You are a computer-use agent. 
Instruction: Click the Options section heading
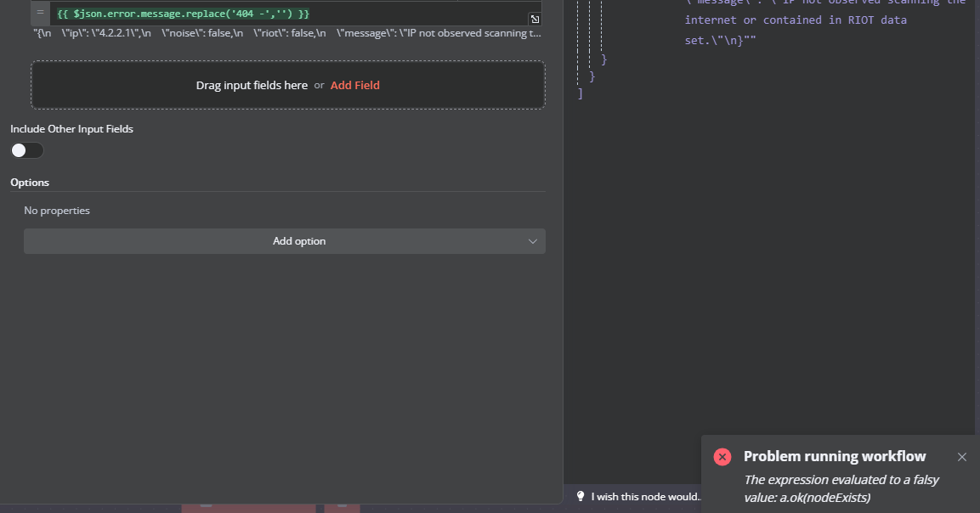point(30,183)
